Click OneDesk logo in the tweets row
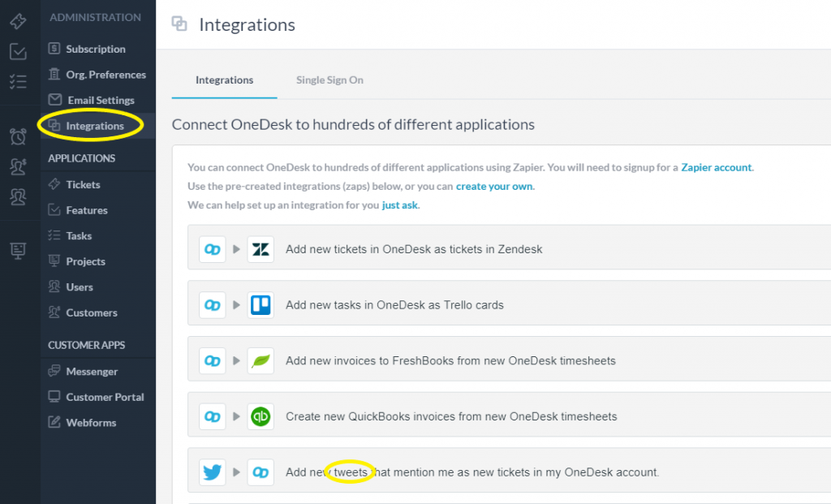This screenshot has height=504, width=831. pyautogui.click(x=260, y=472)
